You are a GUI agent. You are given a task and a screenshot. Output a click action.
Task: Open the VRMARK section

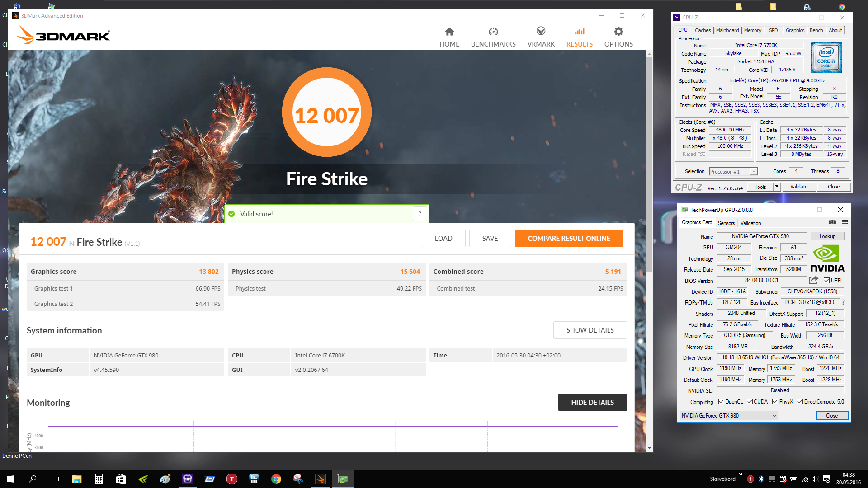click(x=541, y=37)
